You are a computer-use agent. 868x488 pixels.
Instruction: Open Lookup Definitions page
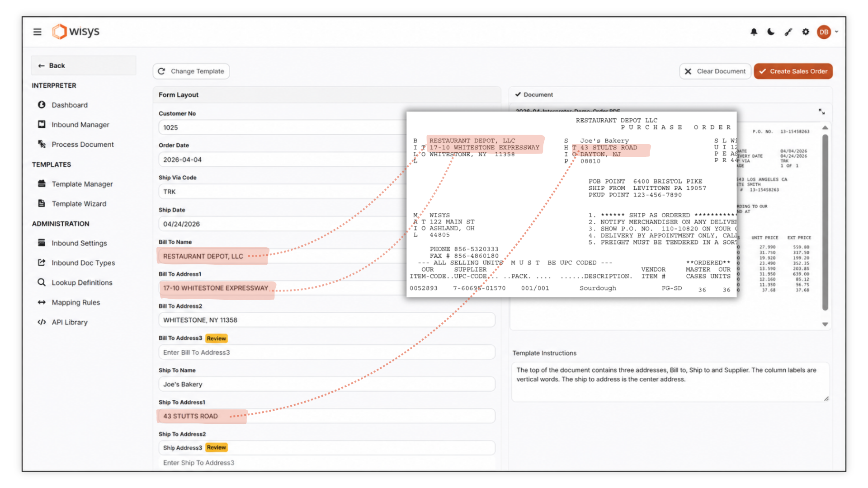pyautogui.click(x=82, y=283)
